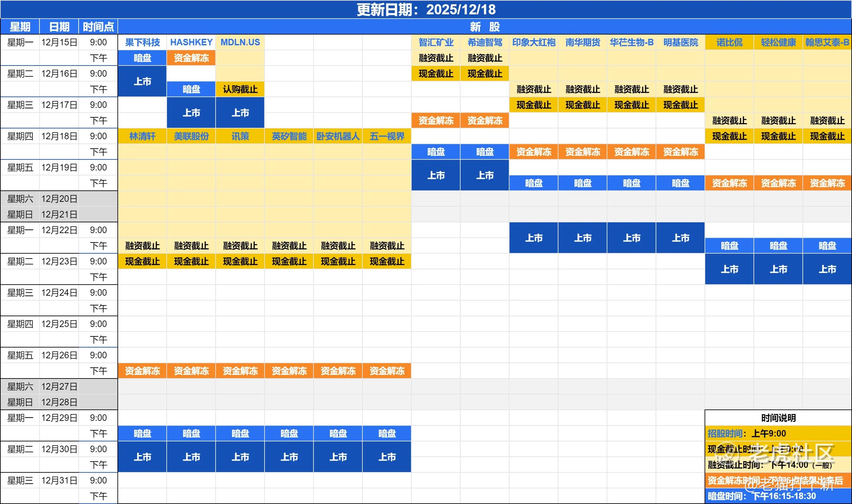The width and height of the screenshot is (852, 504).
Task: Click the 果下科技 stock header cell
Action: [142, 42]
